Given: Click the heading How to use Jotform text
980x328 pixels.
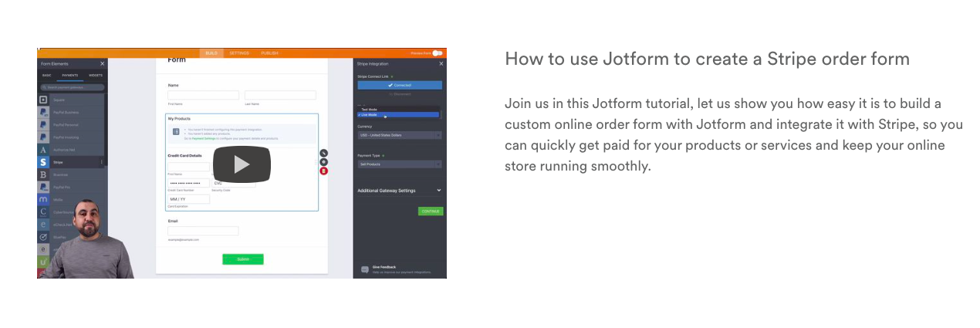Looking at the screenshot, I should (x=707, y=59).
